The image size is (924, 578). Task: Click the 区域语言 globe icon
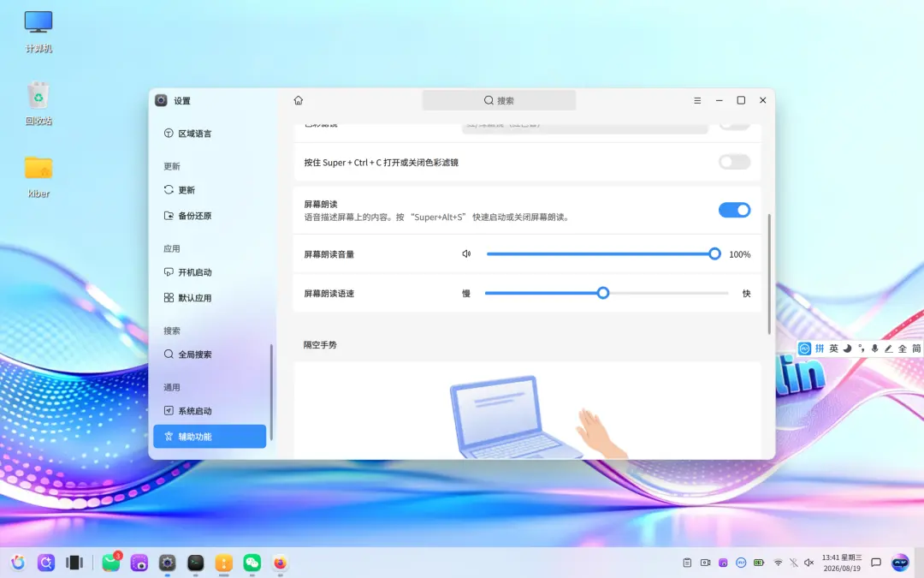point(169,134)
